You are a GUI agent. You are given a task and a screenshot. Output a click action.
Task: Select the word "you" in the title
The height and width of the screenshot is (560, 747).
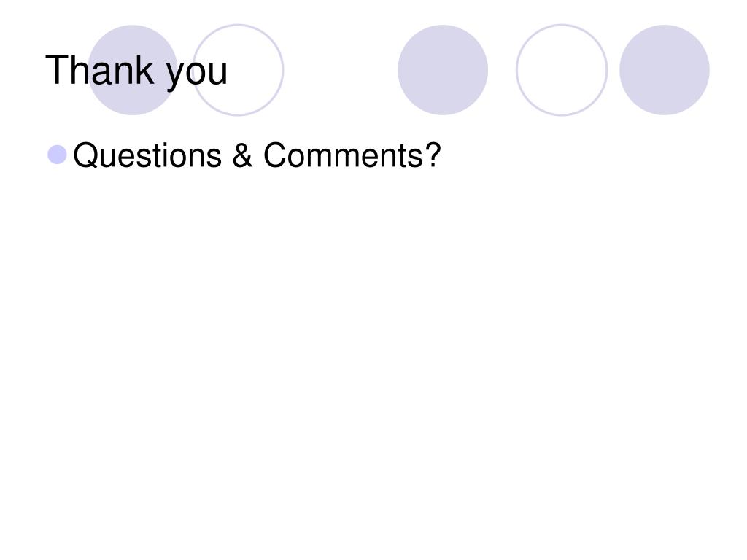click(197, 75)
